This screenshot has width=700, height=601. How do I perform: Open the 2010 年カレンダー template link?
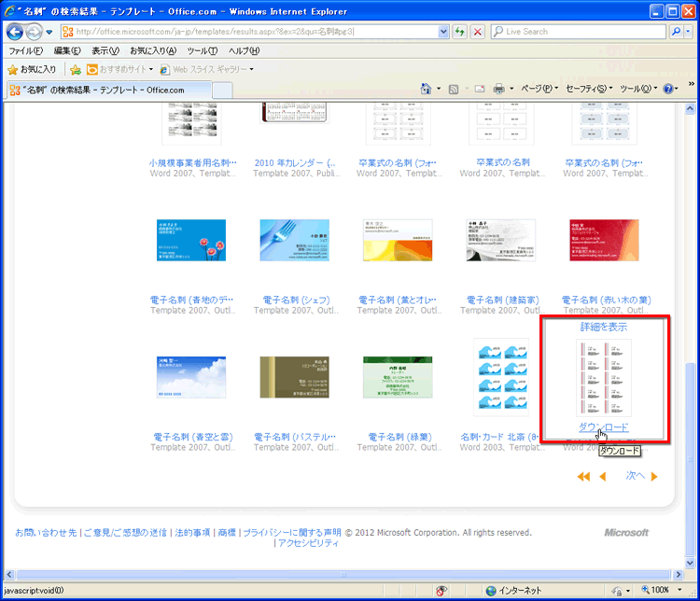(x=295, y=163)
